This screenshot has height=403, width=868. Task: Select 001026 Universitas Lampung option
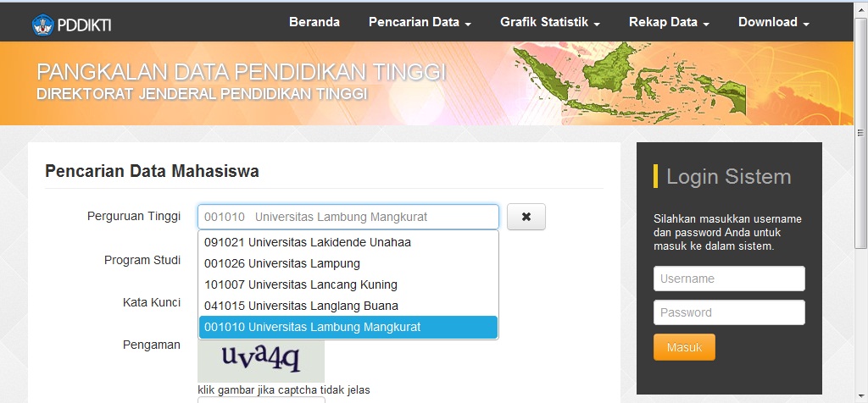[x=348, y=263]
